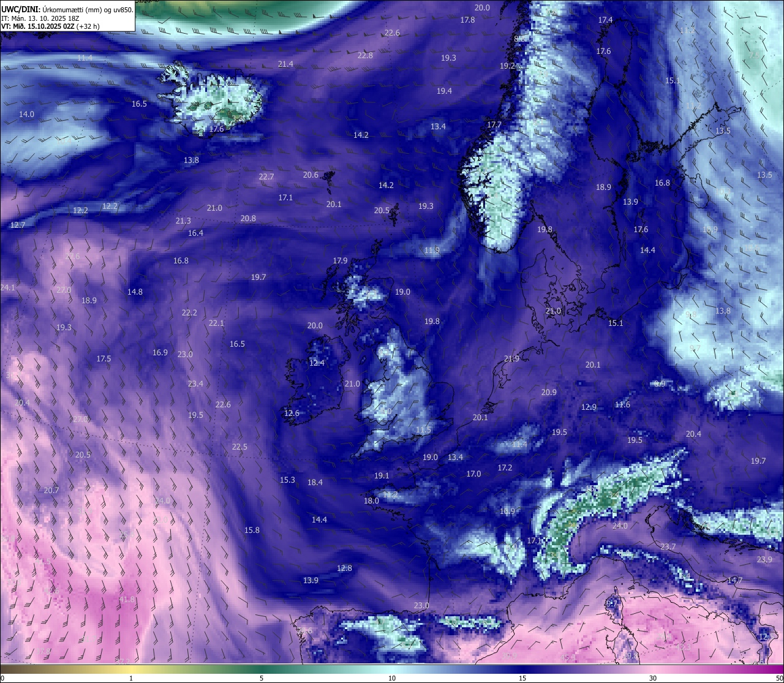Screen dimensions: 784x683
Task: Click the 17.2 value label on the map
Action: [505, 468]
